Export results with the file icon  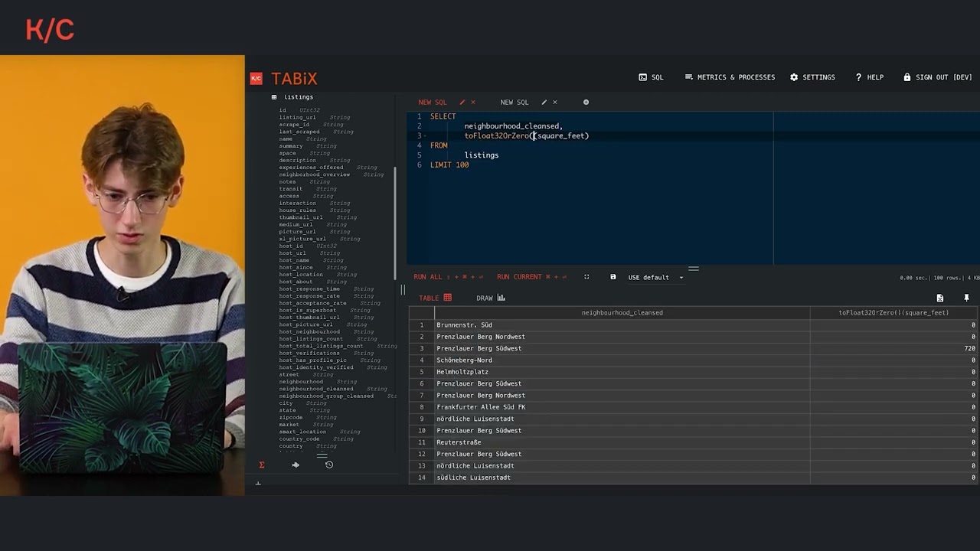click(x=939, y=298)
